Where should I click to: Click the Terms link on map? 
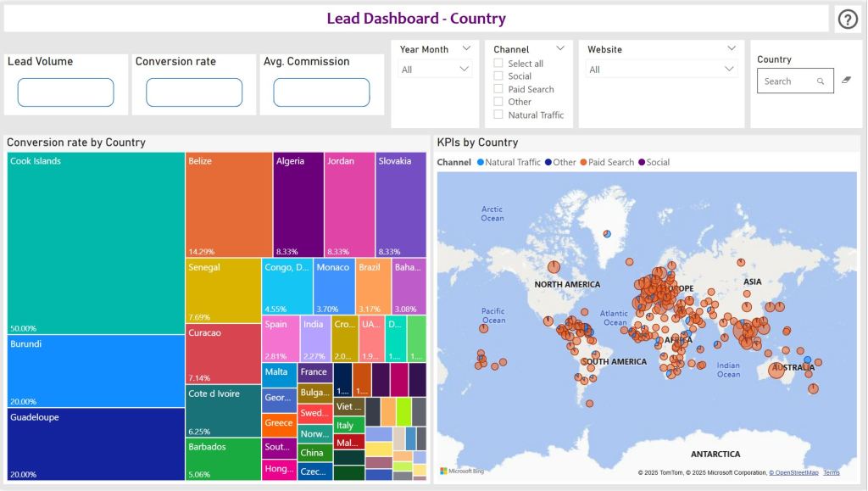[x=831, y=472]
